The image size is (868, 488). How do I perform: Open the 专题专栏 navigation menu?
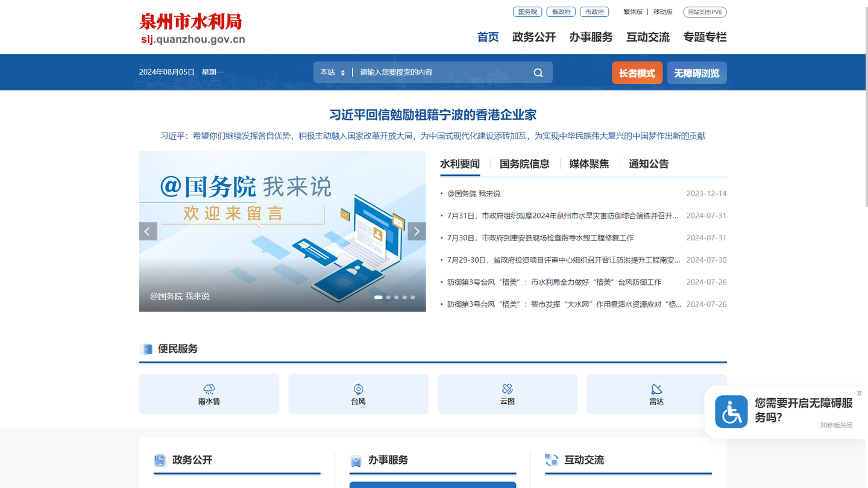point(705,37)
